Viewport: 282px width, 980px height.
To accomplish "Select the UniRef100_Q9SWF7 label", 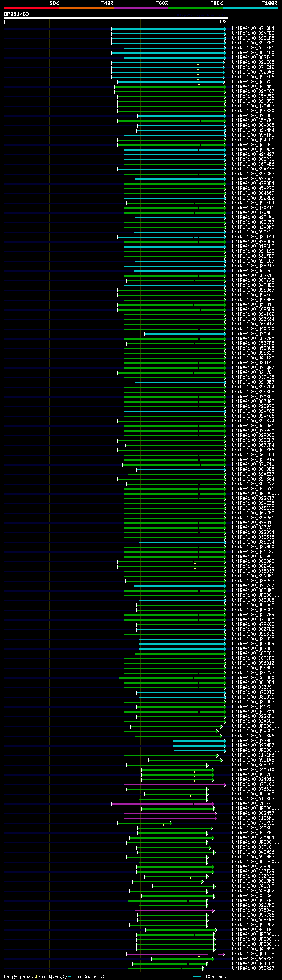I will pyautogui.click(x=253, y=746).
